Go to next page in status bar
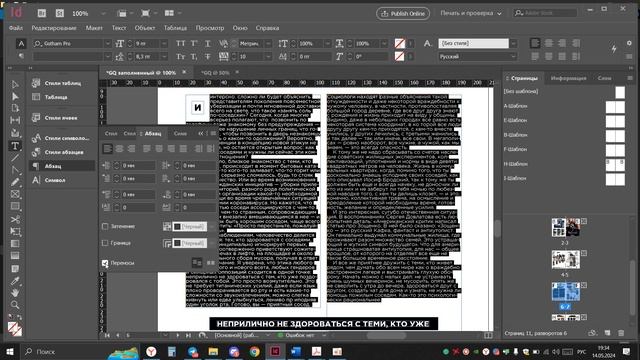This screenshot has width=640, height=360. [178, 335]
